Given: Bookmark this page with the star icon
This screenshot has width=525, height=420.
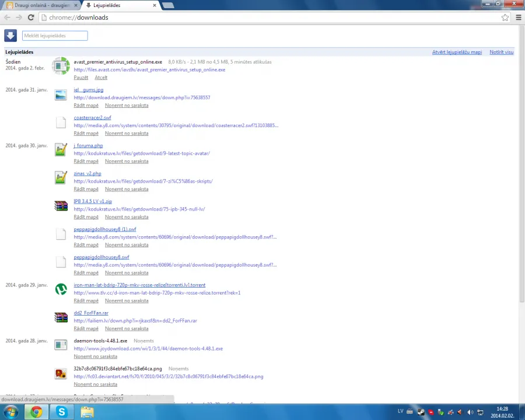Looking at the screenshot, I should click(x=505, y=17).
